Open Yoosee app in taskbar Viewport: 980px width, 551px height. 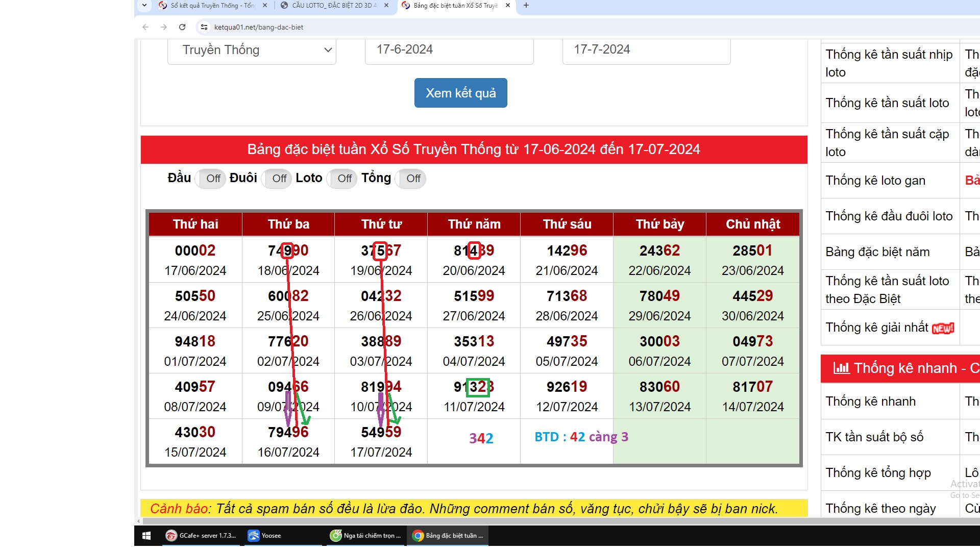click(265, 536)
